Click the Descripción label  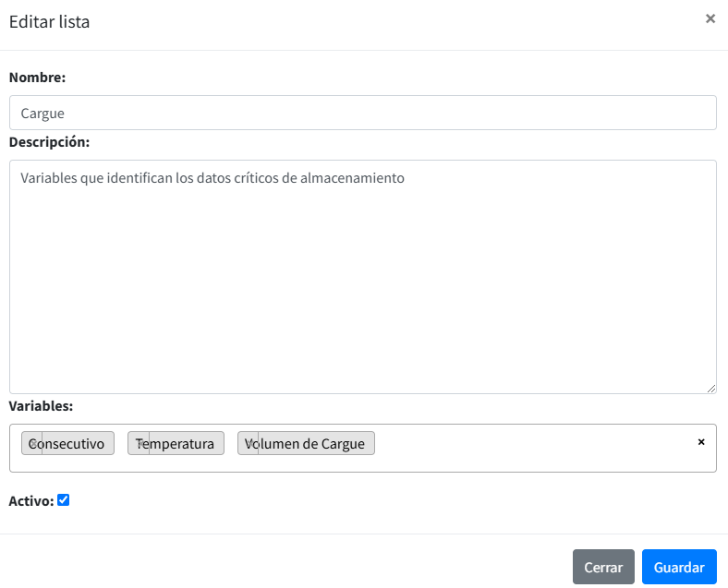pos(49,142)
